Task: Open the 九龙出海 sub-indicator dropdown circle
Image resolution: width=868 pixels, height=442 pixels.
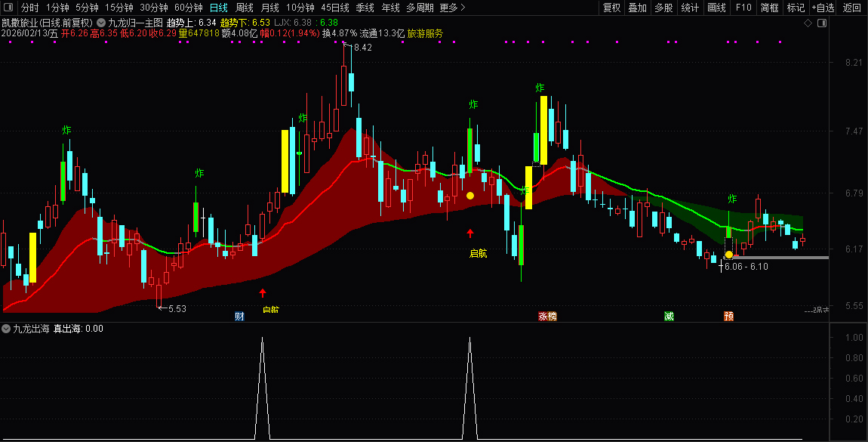Action: pos(6,329)
